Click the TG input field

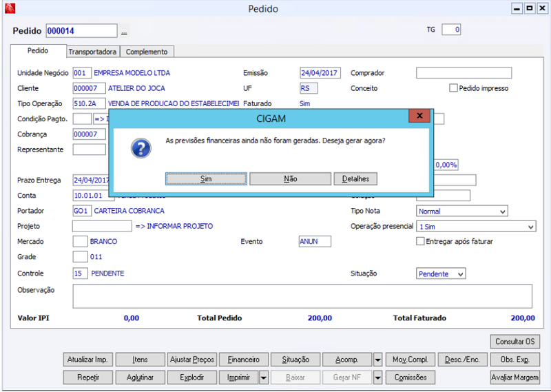tap(451, 30)
